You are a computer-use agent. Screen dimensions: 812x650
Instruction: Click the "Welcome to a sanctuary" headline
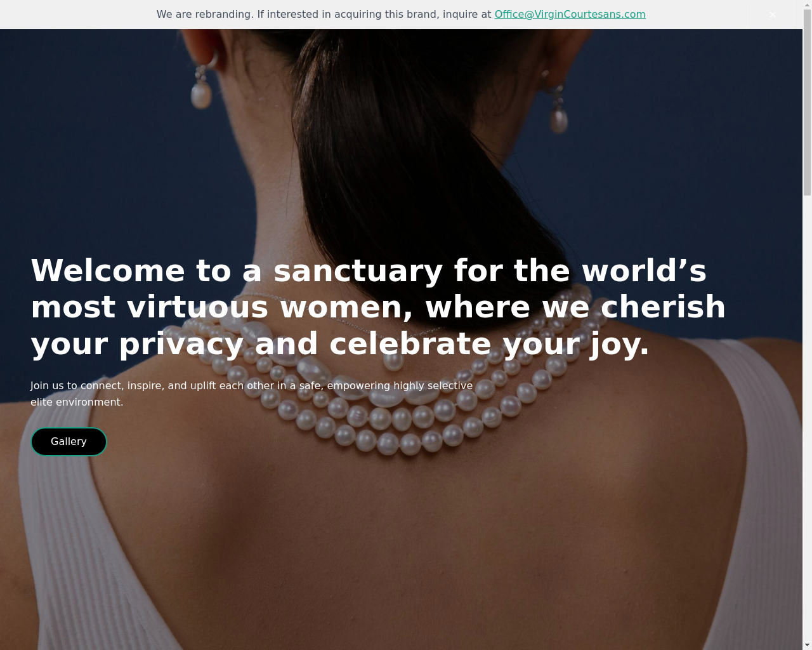coord(378,307)
